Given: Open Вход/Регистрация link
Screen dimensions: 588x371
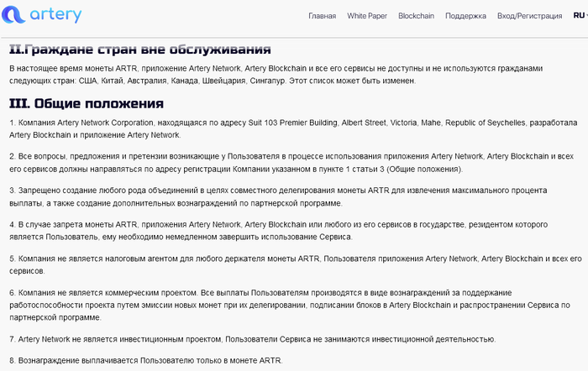Looking at the screenshot, I should click(529, 16).
